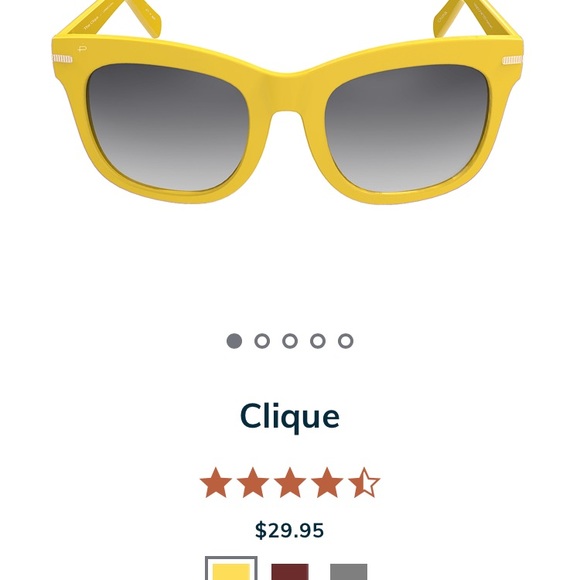
Task: Click the metal hinge detail on the right frame
Action: click(x=512, y=60)
